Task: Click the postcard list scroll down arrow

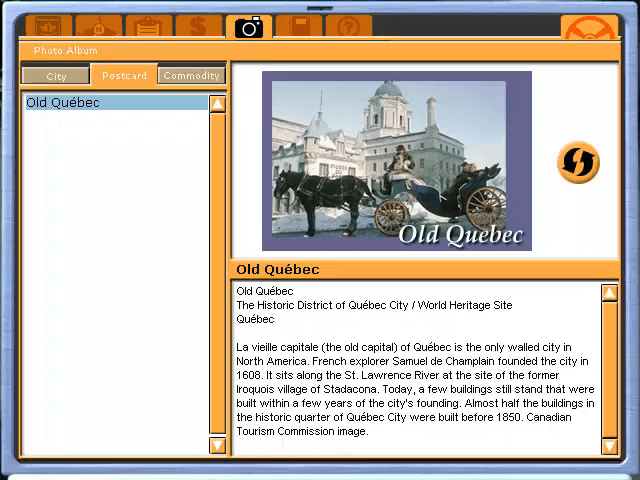Action: tap(217, 445)
